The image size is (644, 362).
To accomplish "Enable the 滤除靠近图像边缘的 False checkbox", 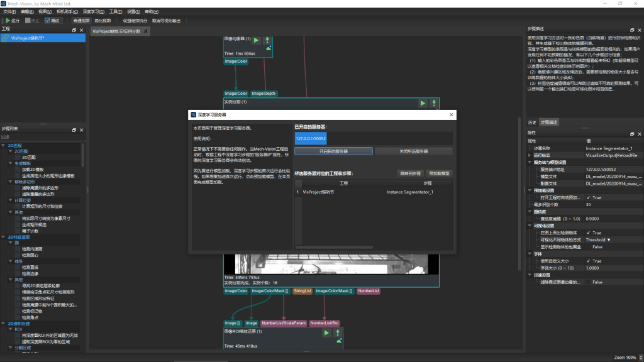I will (x=589, y=282).
